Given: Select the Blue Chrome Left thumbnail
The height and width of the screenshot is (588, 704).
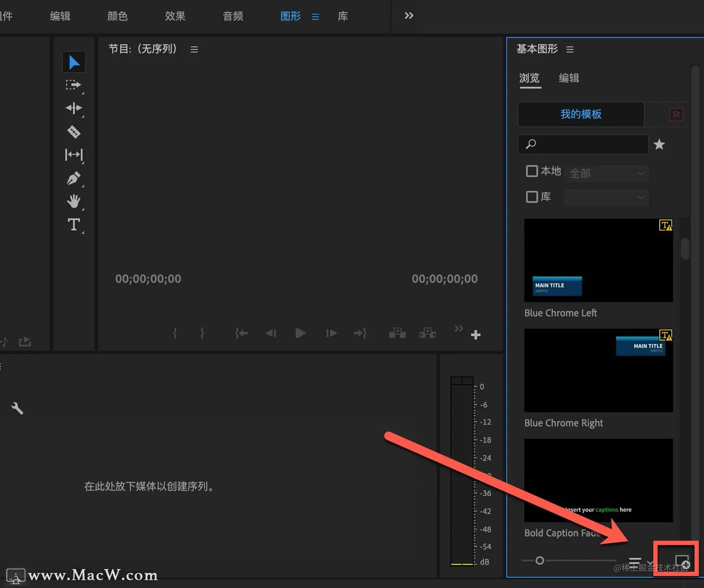Looking at the screenshot, I should pos(598,260).
